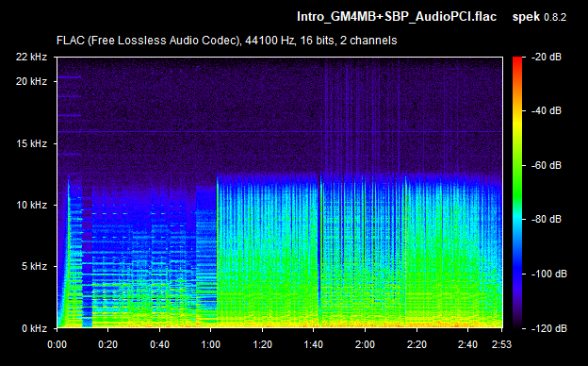The height and width of the screenshot is (366, 588).
Task: Click the 0 kHz frequency axis label
Action: (34, 328)
